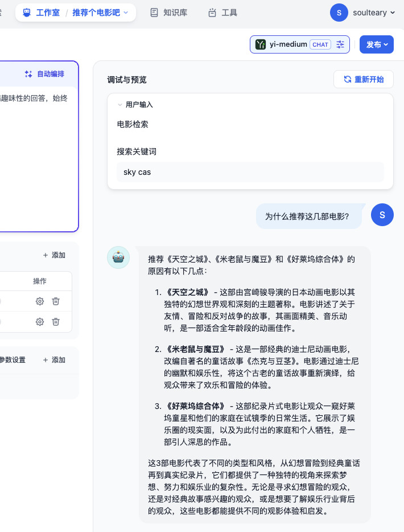Click 自动编排 auto-orchestrate button
Screen dimensions: 404x532
coord(44,74)
